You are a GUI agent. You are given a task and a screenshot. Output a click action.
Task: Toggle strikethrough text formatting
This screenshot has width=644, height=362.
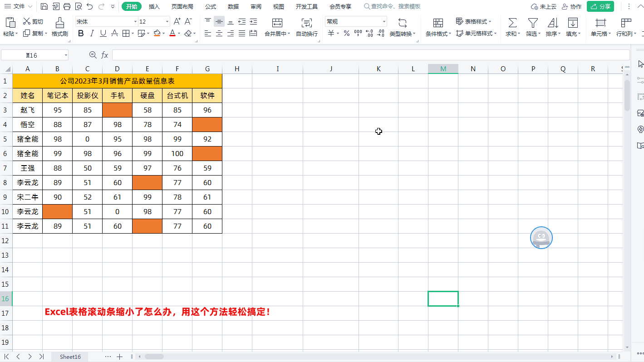coord(114,33)
